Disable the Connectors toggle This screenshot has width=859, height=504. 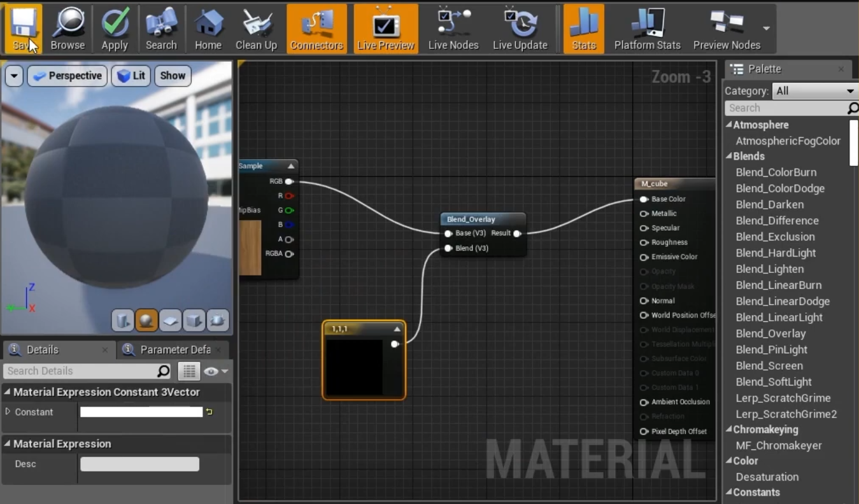coord(316,29)
